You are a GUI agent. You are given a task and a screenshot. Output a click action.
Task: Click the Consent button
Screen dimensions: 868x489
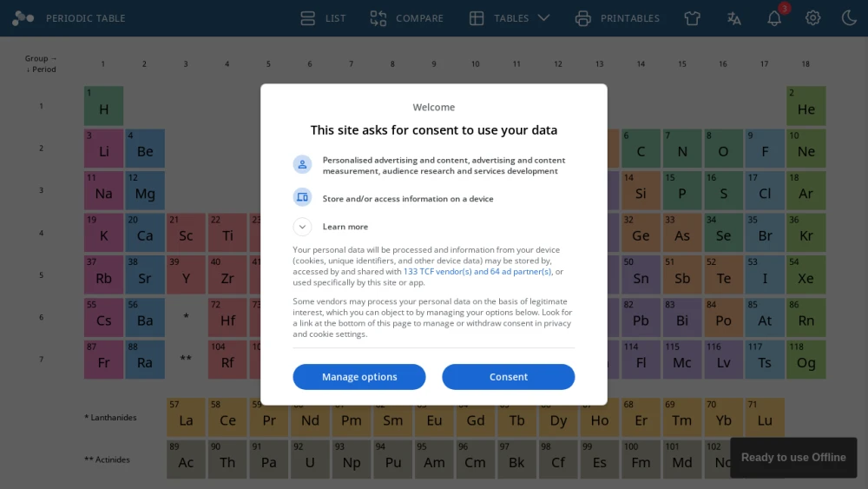tap(508, 377)
